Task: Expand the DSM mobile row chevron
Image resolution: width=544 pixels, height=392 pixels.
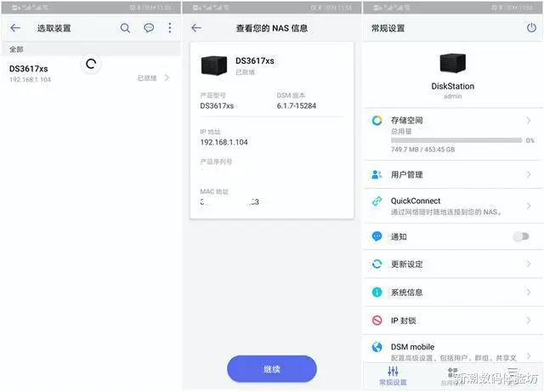Action: (529, 355)
